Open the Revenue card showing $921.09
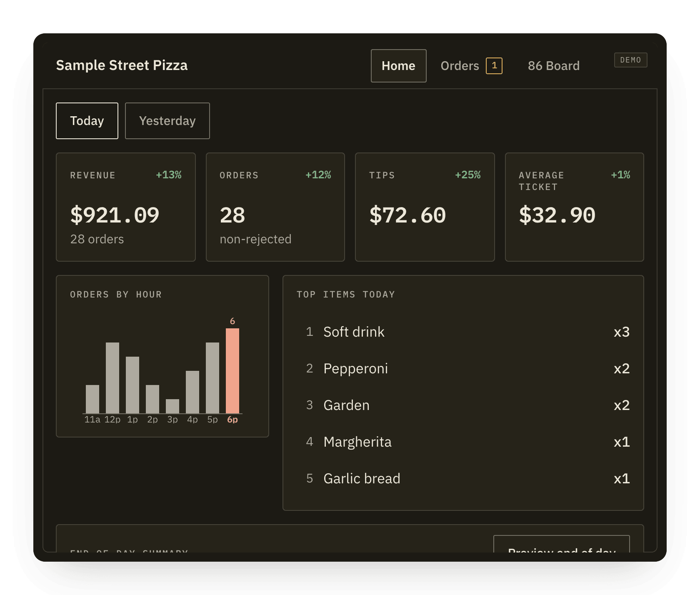Viewport: 700px width, 595px height. (126, 207)
